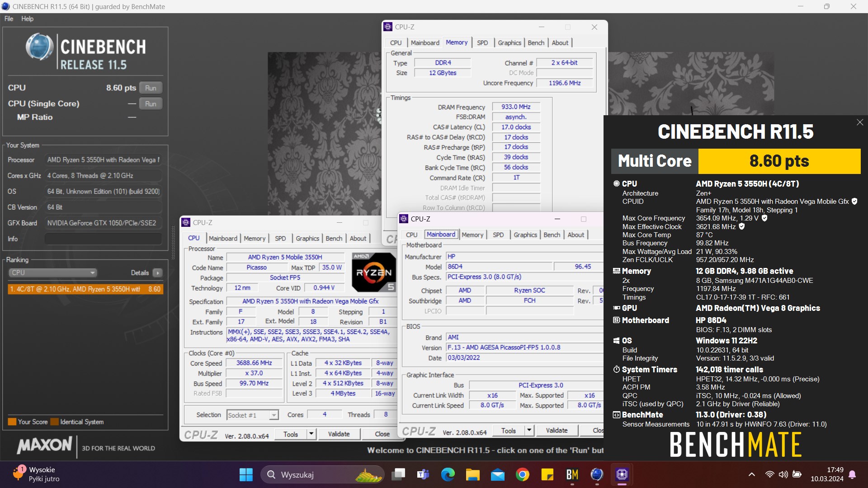Viewport: 868px width, 488px height.
Task: Close the BenchMate result panel
Action: 860,122
